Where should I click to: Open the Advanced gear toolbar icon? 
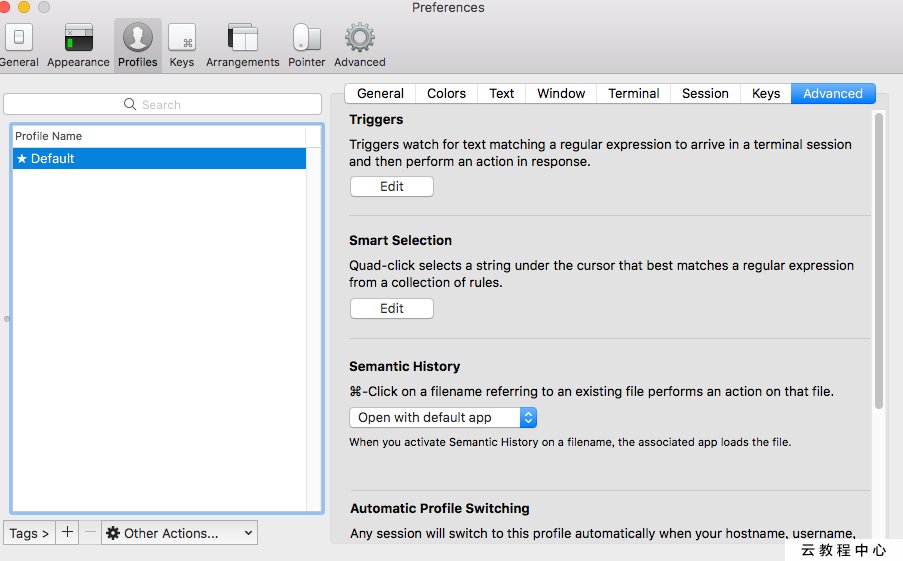click(x=360, y=38)
